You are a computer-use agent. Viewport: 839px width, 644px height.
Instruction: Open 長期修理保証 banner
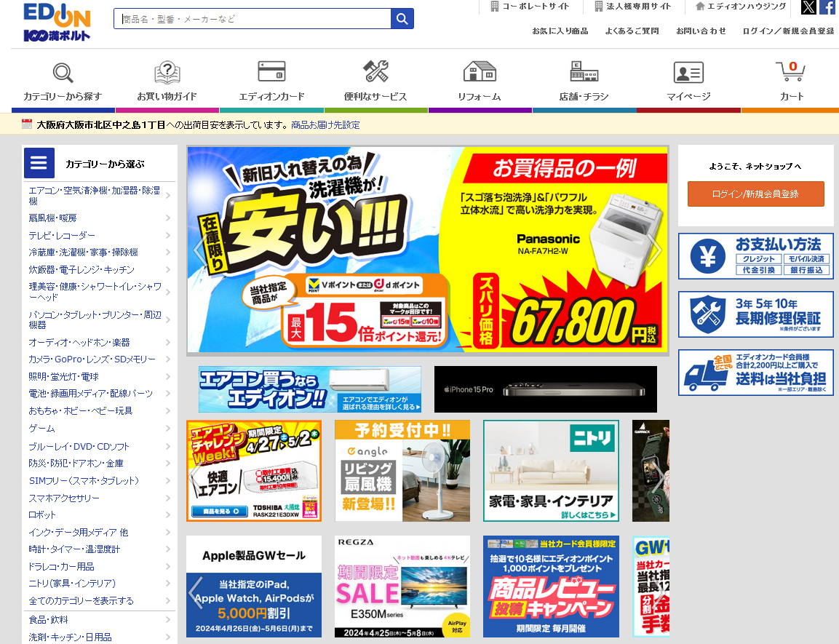click(755, 314)
